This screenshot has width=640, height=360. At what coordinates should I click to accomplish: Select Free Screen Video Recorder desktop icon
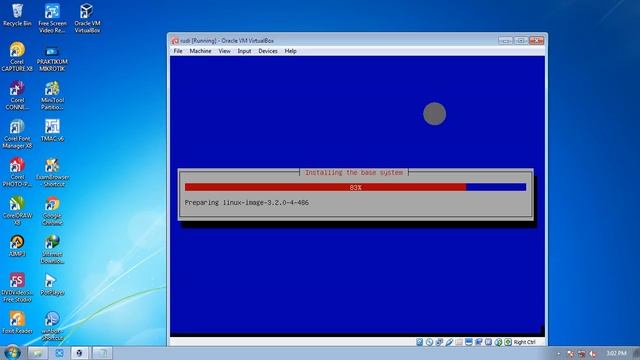(52, 18)
